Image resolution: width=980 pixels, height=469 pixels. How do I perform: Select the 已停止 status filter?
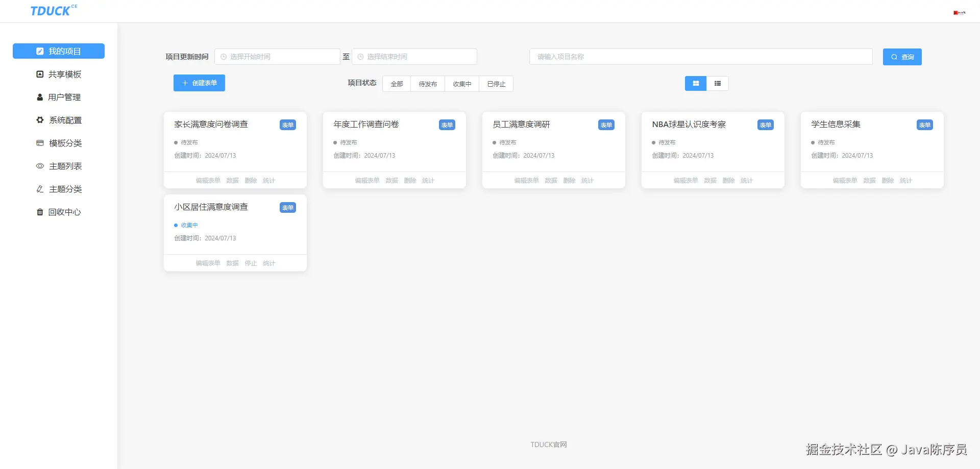(496, 84)
